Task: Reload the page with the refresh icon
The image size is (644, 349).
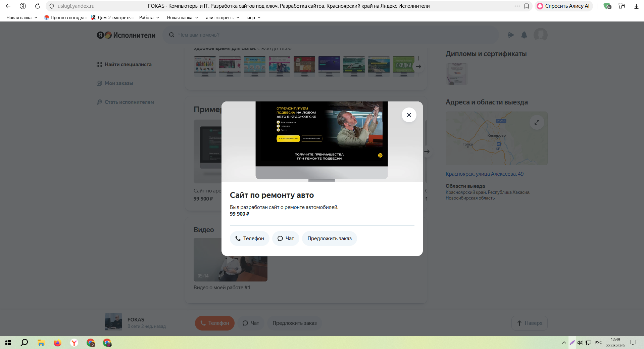Action: click(38, 6)
